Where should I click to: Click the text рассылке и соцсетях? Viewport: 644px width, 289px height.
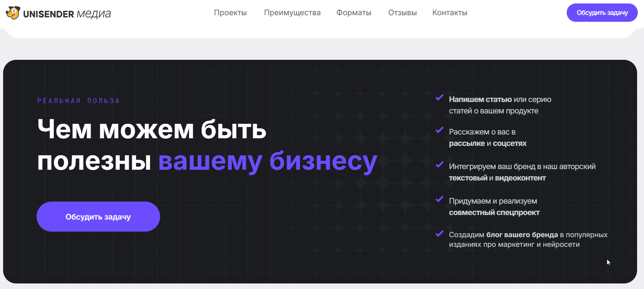tap(488, 143)
